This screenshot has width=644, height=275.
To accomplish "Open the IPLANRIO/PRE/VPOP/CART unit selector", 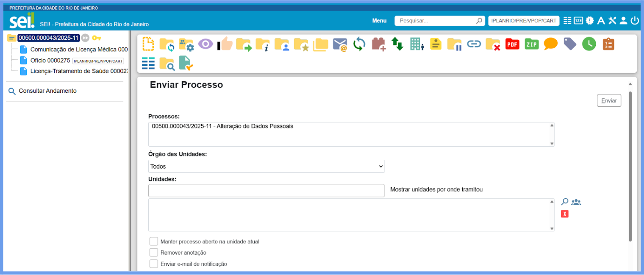I will (524, 21).
